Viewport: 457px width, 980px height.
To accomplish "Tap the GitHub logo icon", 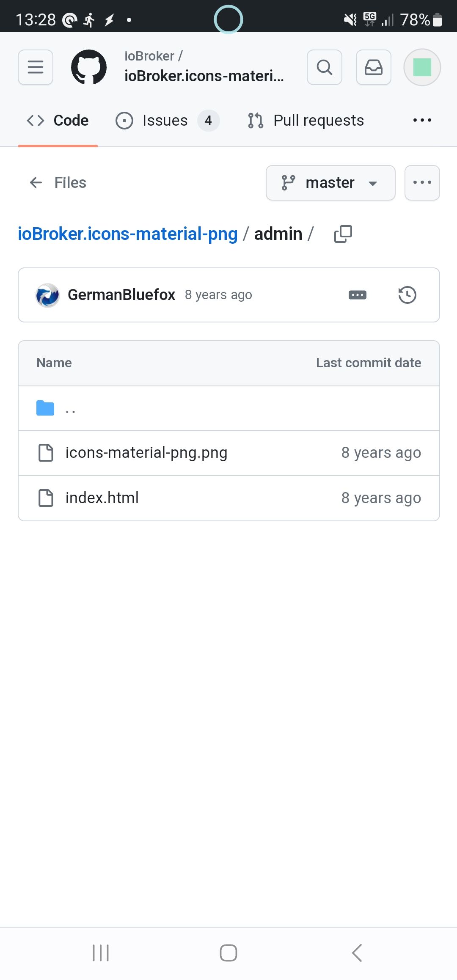I will click(x=89, y=67).
